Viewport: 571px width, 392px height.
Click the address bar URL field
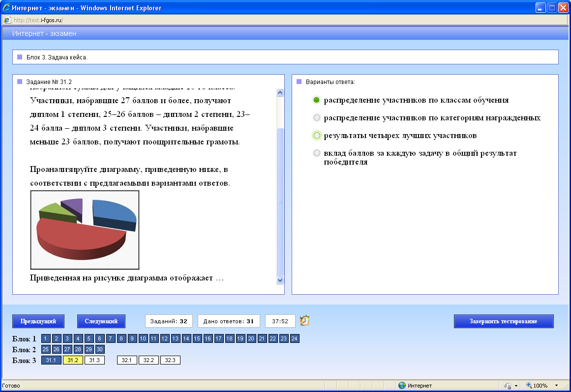(285, 20)
